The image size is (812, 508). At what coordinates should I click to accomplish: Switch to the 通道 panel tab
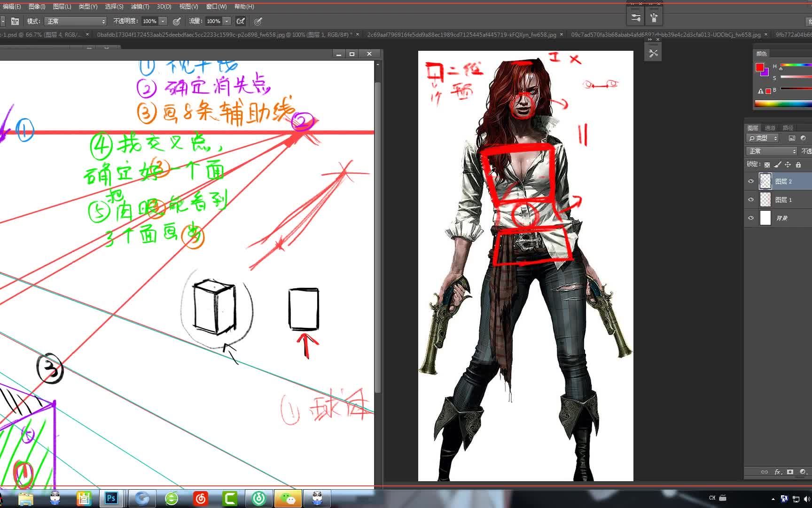[770, 127]
